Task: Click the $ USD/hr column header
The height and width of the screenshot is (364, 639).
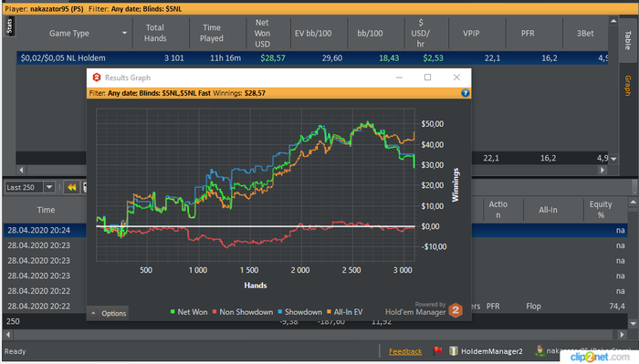Action: (421, 34)
